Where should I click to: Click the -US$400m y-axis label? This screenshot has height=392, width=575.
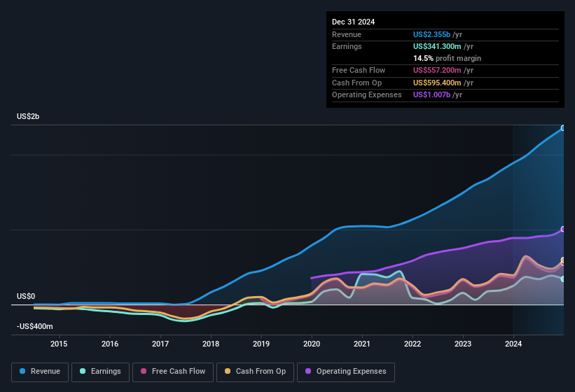coord(34,326)
